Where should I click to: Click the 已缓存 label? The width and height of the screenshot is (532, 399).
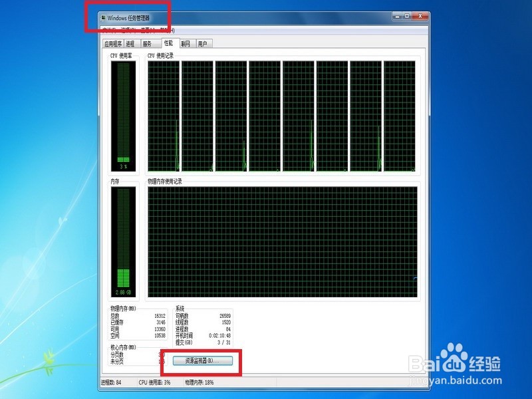coord(117,323)
